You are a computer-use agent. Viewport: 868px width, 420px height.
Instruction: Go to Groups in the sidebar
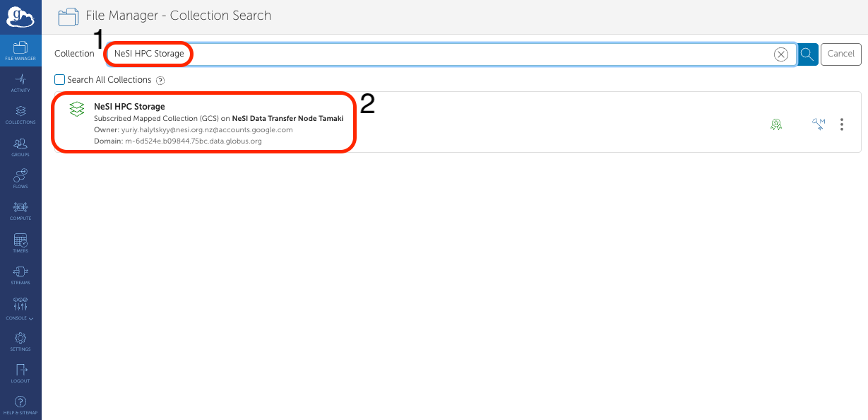pos(20,147)
